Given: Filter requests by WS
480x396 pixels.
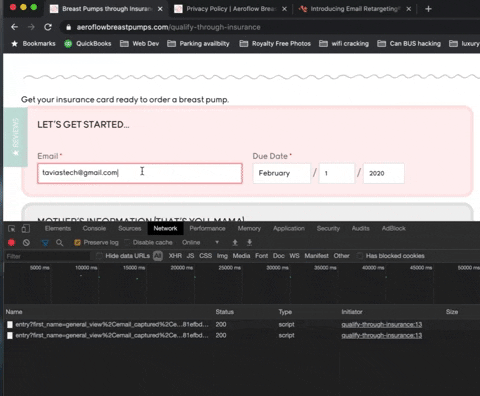Looking at the screenshot, I should [294, 256].
